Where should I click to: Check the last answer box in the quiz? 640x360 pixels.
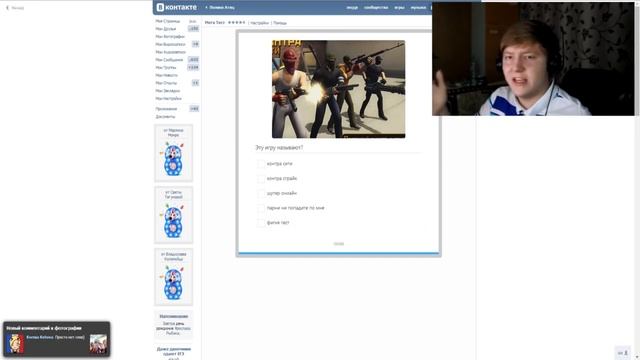coord(261,222)
